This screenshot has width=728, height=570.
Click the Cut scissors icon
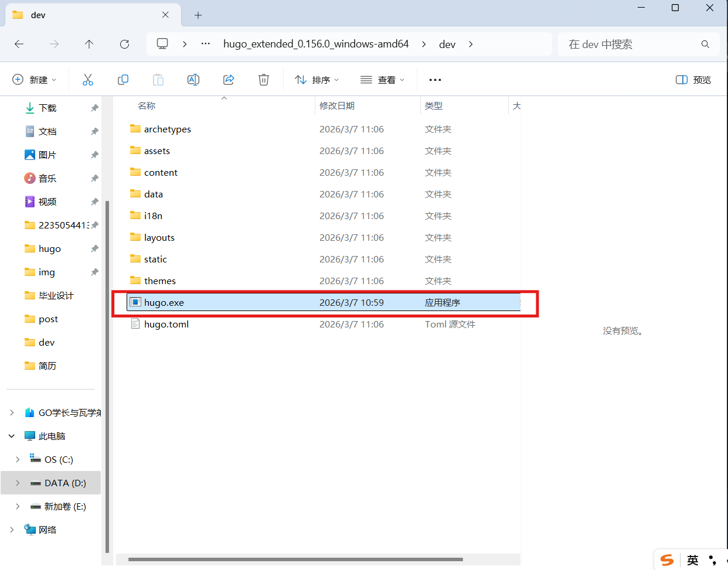tap(88, 80)
